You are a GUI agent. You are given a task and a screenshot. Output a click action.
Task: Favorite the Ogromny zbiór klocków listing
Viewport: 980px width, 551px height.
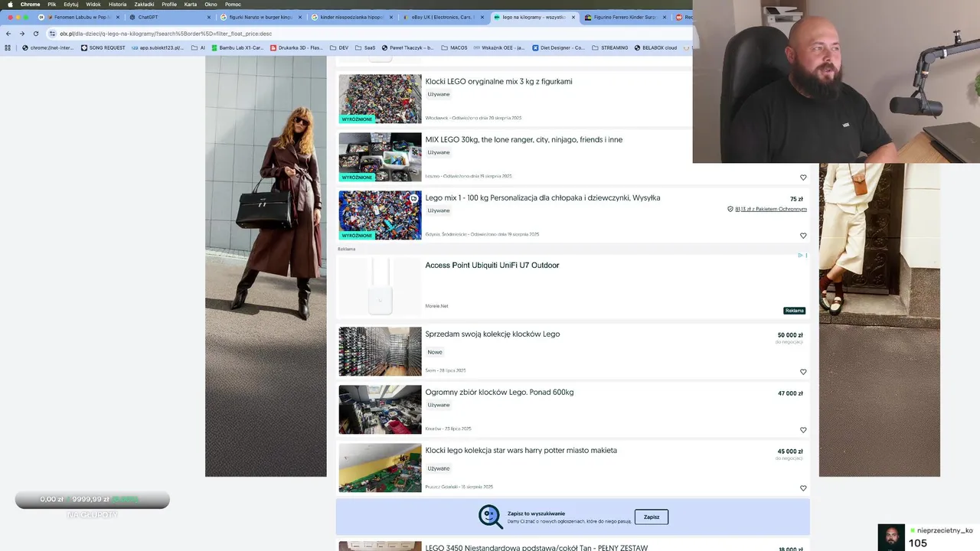(x=803, y=430)
